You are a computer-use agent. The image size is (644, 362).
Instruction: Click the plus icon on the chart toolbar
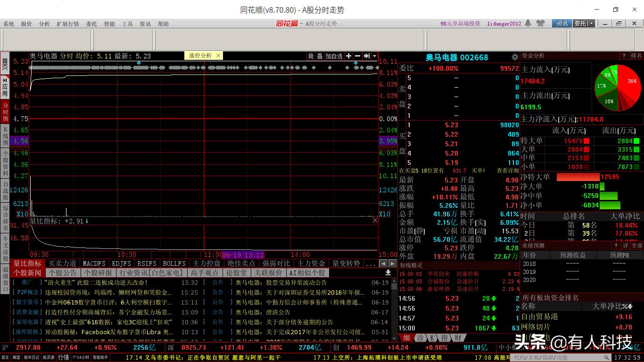349,56
